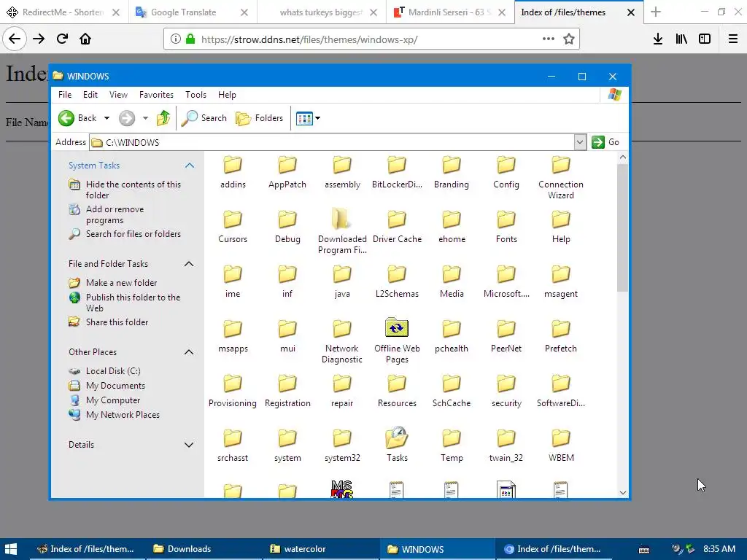747x560 pixels.
Task: Go to My Network Places
Action: click(x=123, y=415)
